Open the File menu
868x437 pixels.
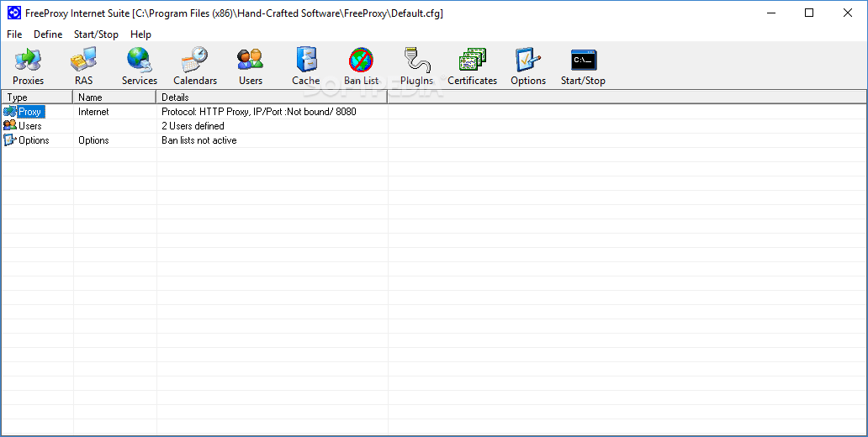pos(14,34)
